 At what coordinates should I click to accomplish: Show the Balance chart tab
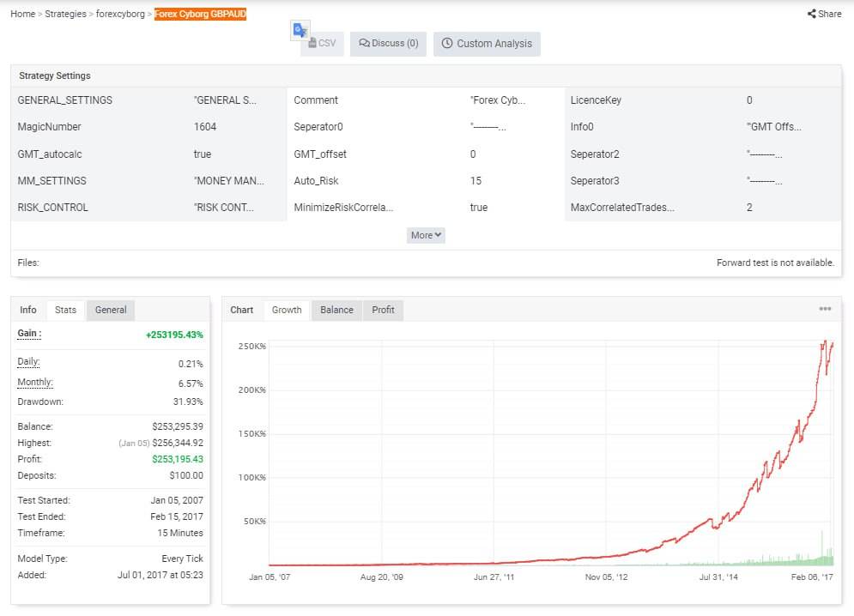336,310
